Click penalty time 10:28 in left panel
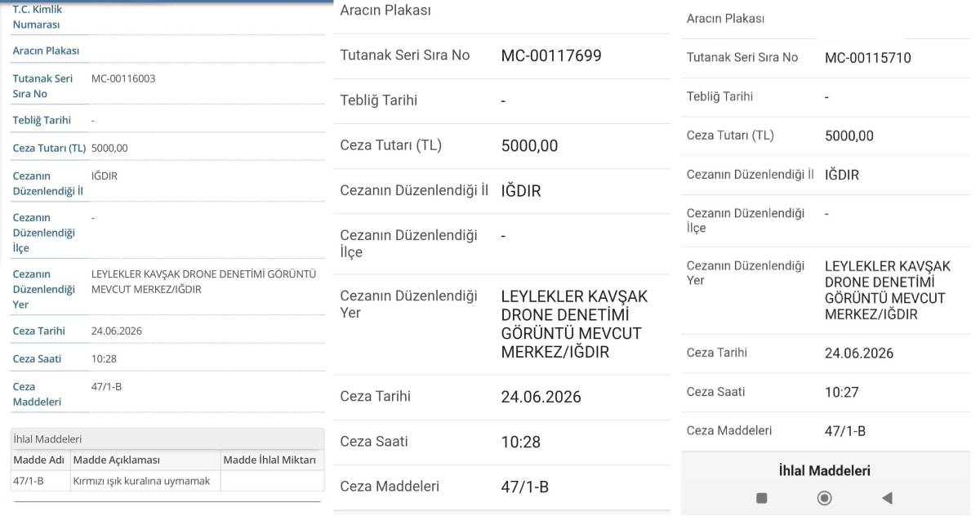980x516 pixels. (x=103, y=359)
